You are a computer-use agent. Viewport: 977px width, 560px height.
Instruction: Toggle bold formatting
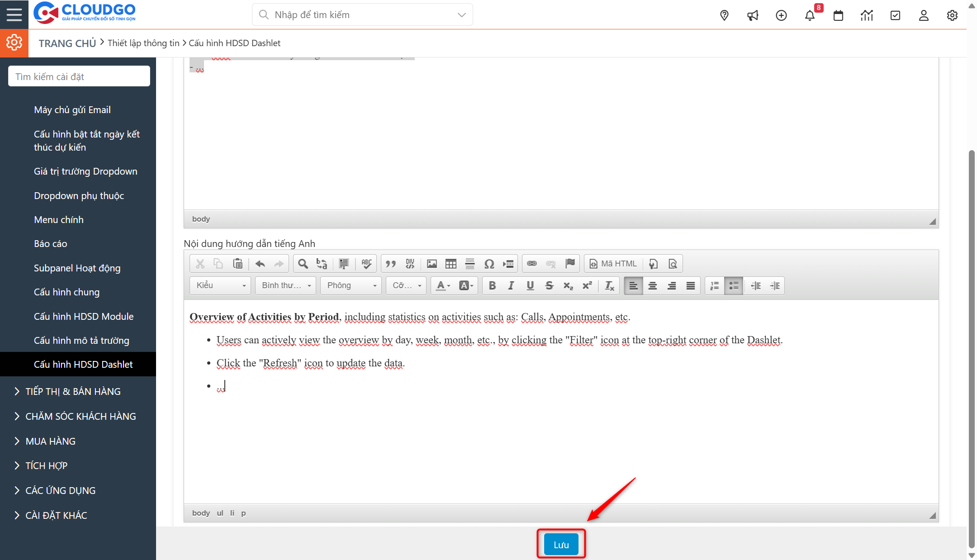[x=492, y=285]
